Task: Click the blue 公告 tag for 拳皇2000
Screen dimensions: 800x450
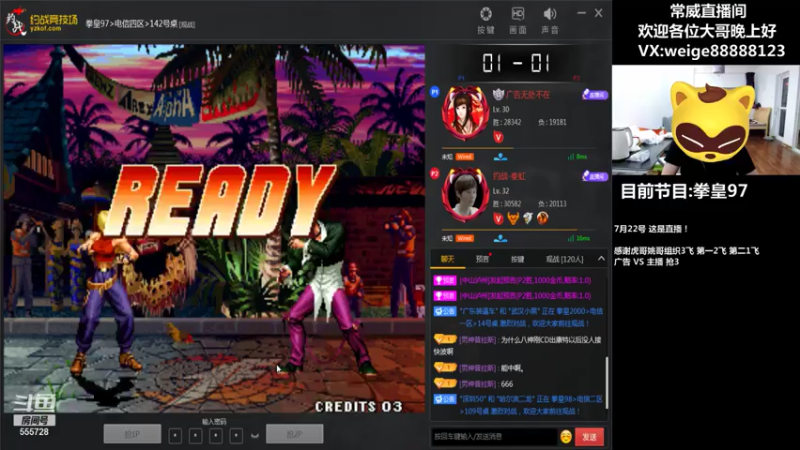Action: click(x=444, y=311)
